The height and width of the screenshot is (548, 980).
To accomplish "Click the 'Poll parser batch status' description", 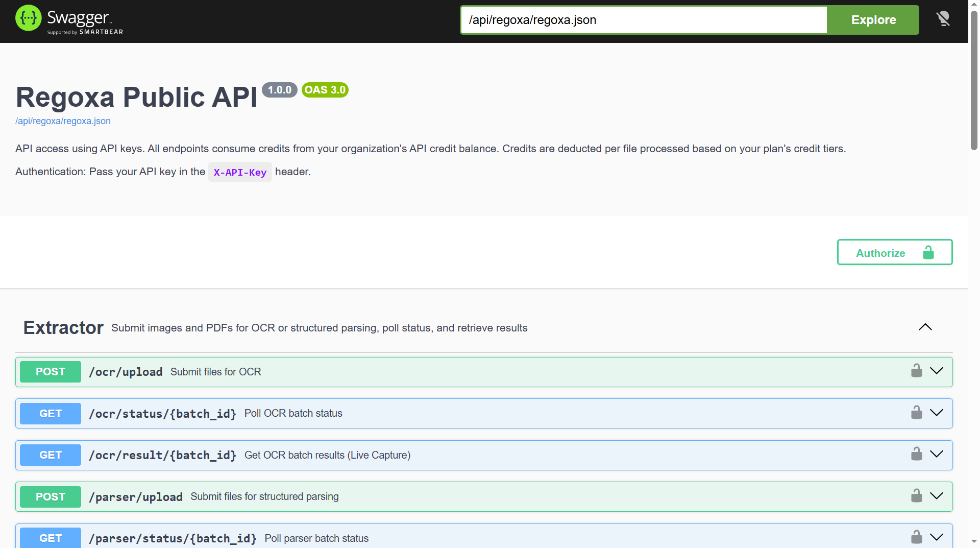I will point(316,538).
